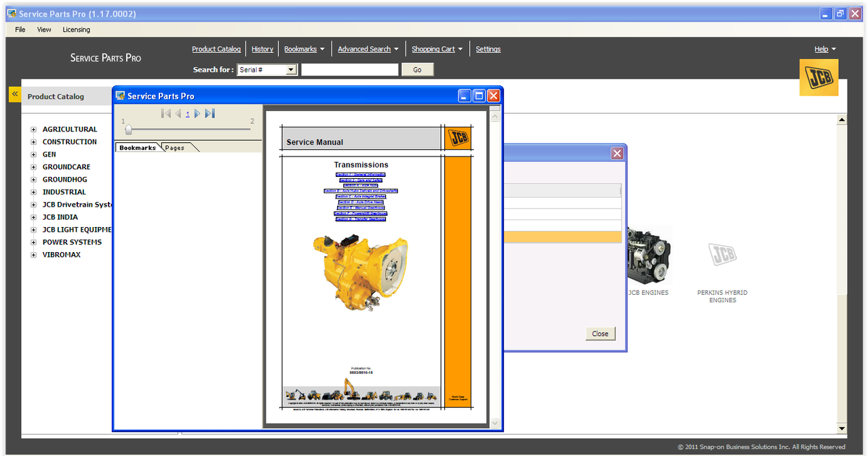The height and width of the screenshot is (456, 868).
Task: Expand the INDUSTRIAL tree node
Action: pyautogui.click(x=33, y=192)
